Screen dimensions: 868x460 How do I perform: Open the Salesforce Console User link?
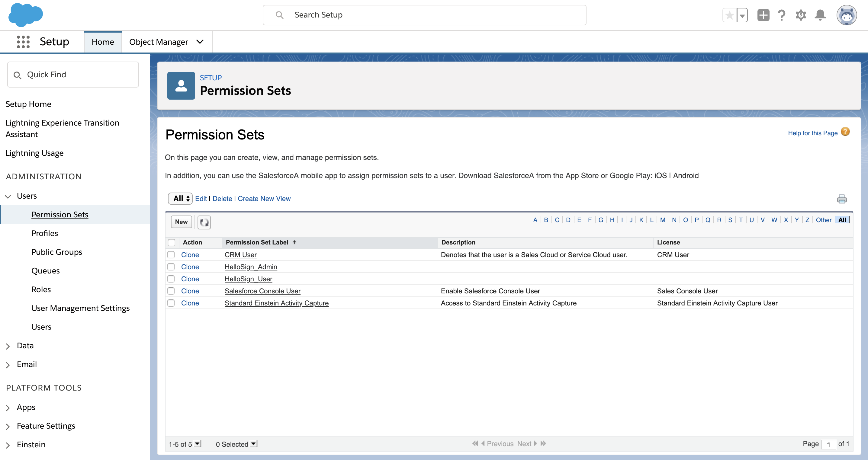[262, 291]
